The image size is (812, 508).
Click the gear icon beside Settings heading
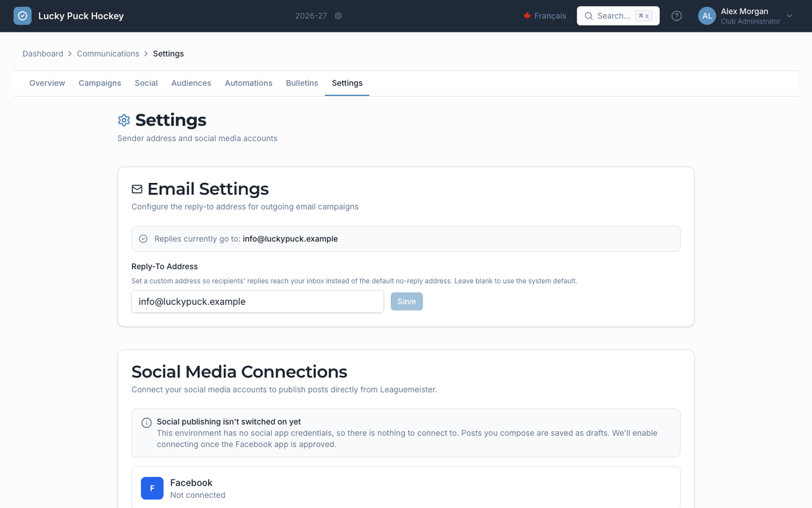click(x=124, y=120)
